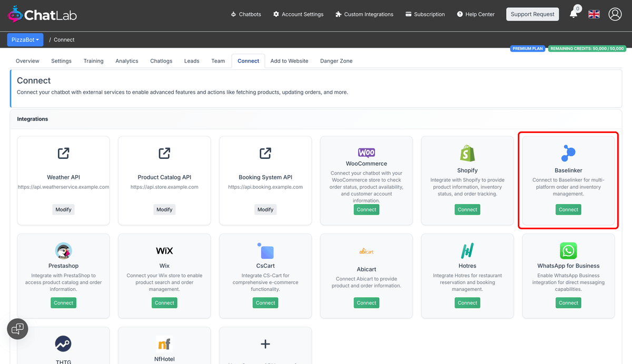This screenshot has width=632, height=364.
Task: Connect the Baselinker integration
Action: click(568, 209)
